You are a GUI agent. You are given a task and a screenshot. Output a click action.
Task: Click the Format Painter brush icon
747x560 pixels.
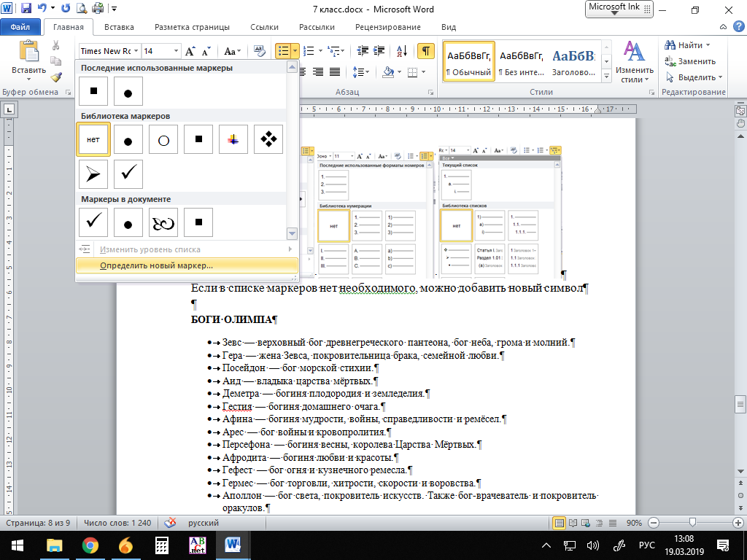click(56, 77)
